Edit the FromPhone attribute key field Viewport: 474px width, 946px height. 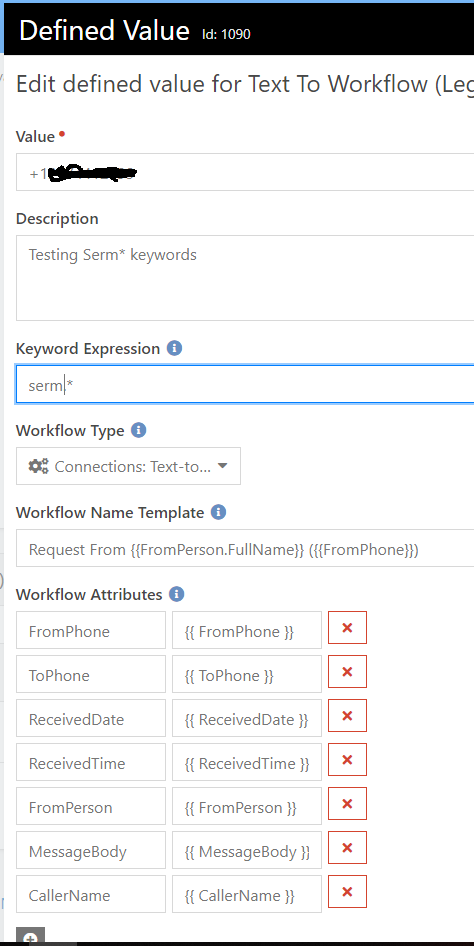coord(90,630)
